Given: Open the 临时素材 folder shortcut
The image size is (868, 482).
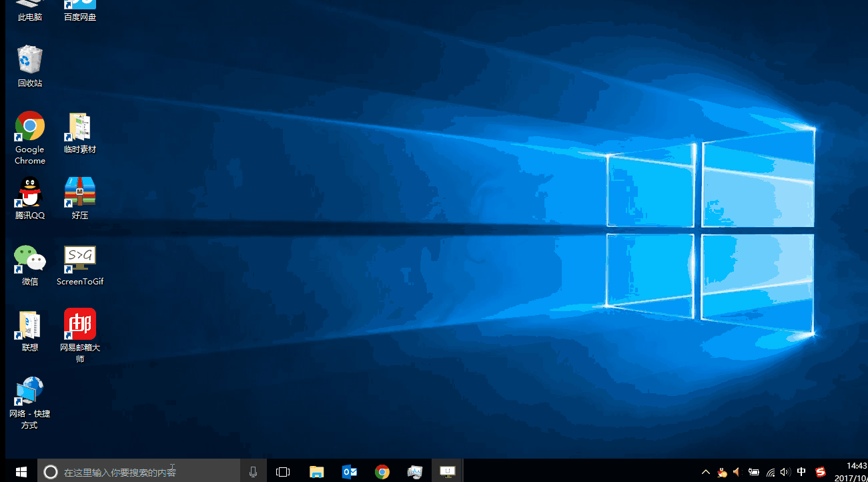Looking at the screenshot, I should click(x=79, y=126).
